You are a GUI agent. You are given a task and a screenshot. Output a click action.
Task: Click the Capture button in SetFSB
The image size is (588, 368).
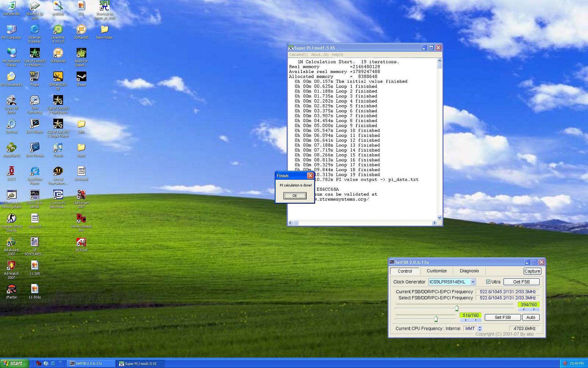(x=532, y=271)
